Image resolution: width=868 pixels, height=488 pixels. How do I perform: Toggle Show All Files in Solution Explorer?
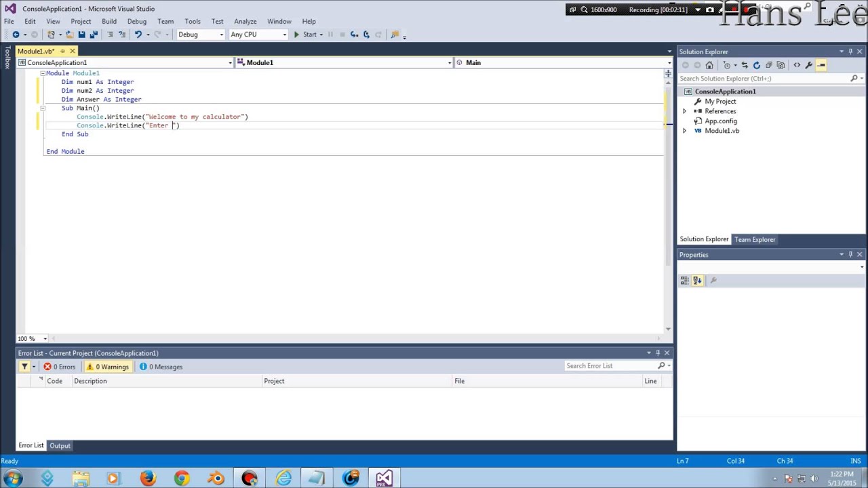click(x=781, y=65)
